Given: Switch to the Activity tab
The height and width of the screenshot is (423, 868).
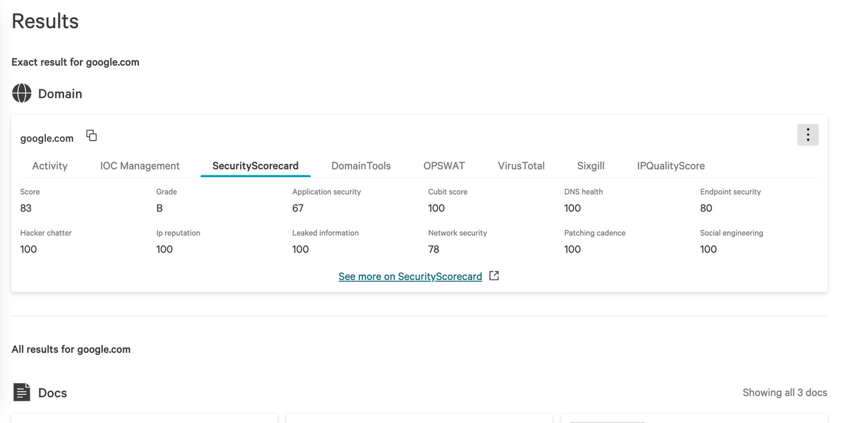Looking at the screenshot, I should click(x=50, y=165).
